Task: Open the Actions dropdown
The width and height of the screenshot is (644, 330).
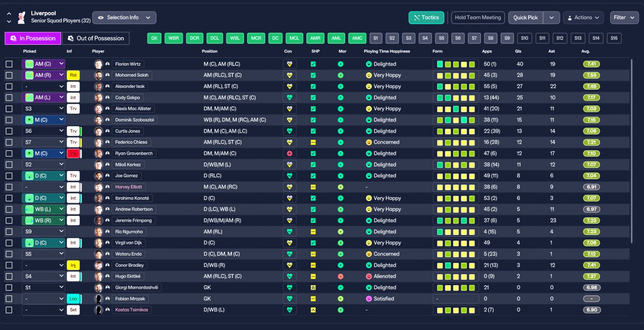Action: (x=583, y=18)
